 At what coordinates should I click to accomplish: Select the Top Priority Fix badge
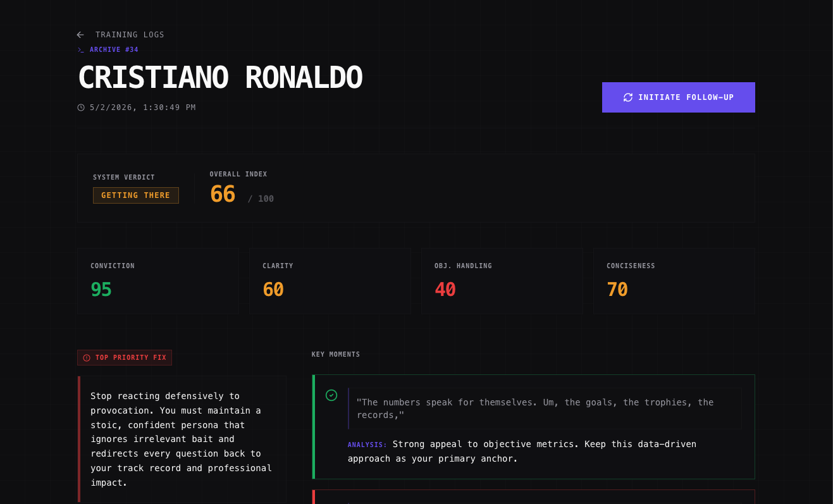tap(125, 358)
